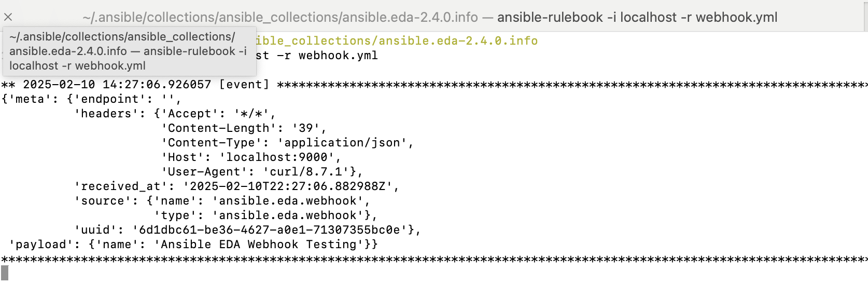The image size is (868, 297).
Task: Click the source type 'ansible.eda.webhook' value
Action: coord(288,215)
